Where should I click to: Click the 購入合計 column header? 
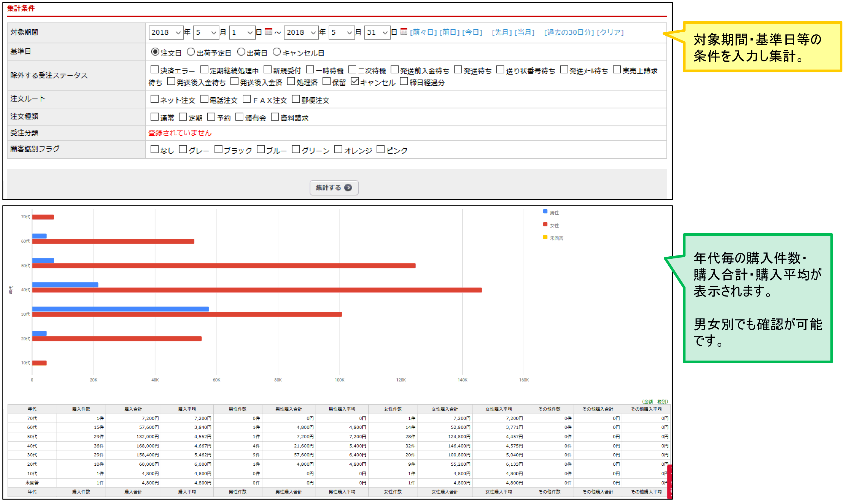coord(133,409)
